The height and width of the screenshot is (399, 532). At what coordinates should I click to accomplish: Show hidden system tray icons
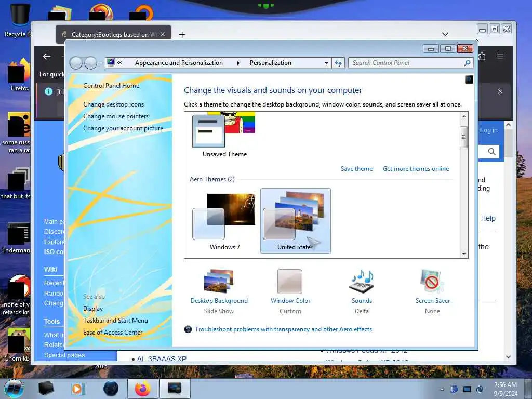pos(442,389)
